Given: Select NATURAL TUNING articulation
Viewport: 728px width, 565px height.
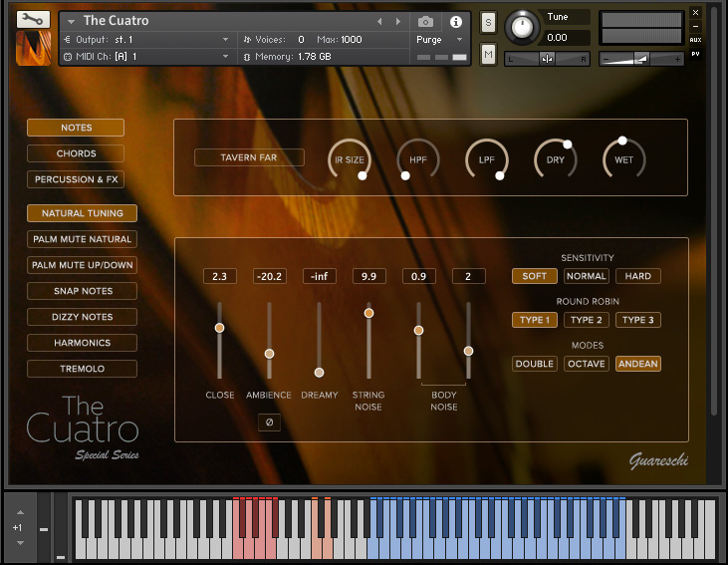Looking at the screenshot, I should click(x=83, y=213).
